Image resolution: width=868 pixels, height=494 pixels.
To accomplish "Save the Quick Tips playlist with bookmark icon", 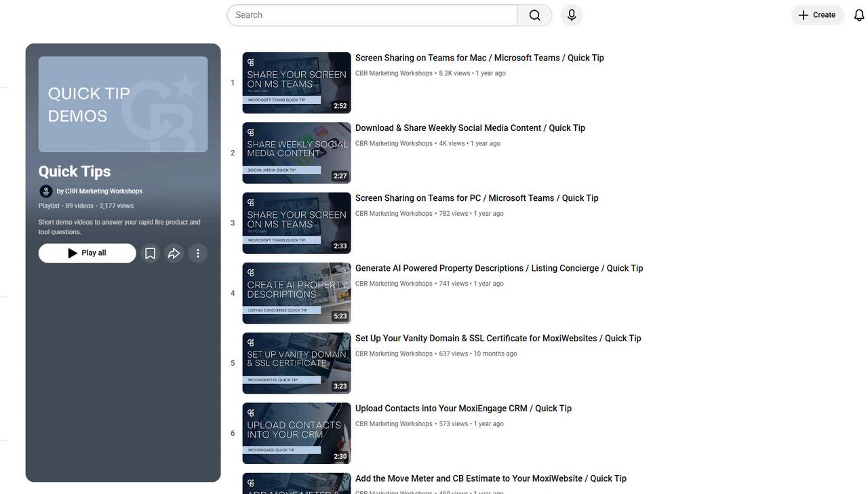I will click(151, 253).
